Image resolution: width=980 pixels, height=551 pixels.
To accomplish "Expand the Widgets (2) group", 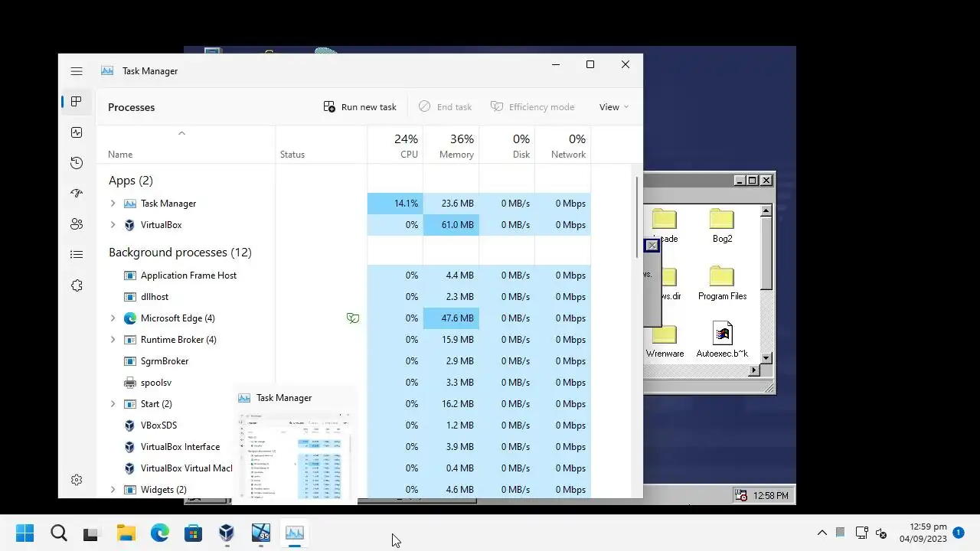I will [113, 490].
